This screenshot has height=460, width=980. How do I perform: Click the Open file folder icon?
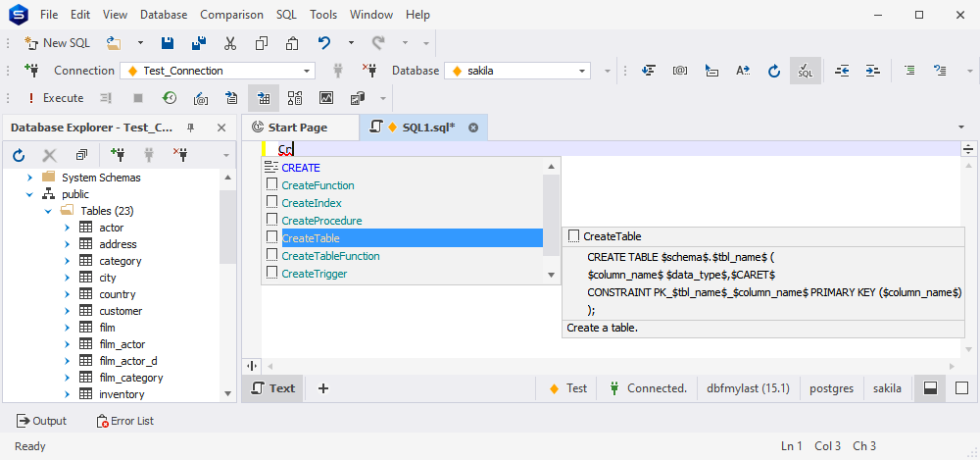pos(113,43)
